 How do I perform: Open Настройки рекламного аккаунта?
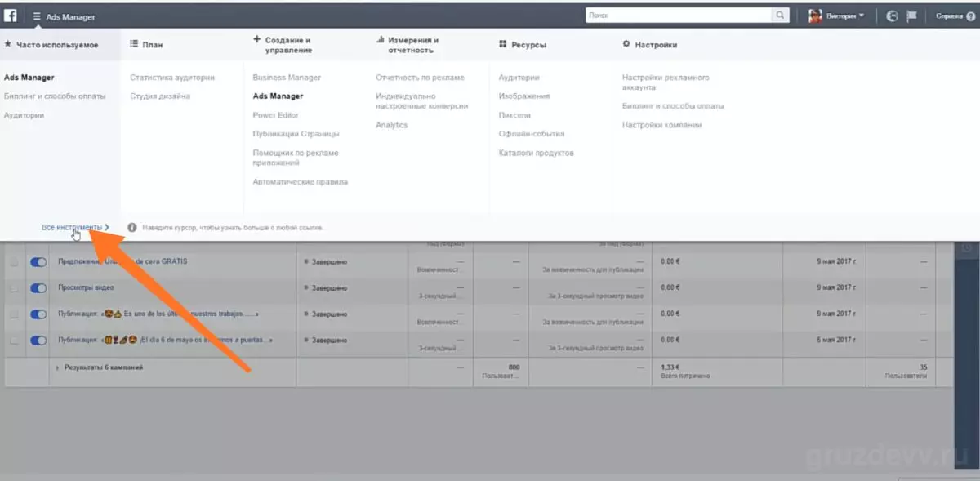(x=666, y=82)
